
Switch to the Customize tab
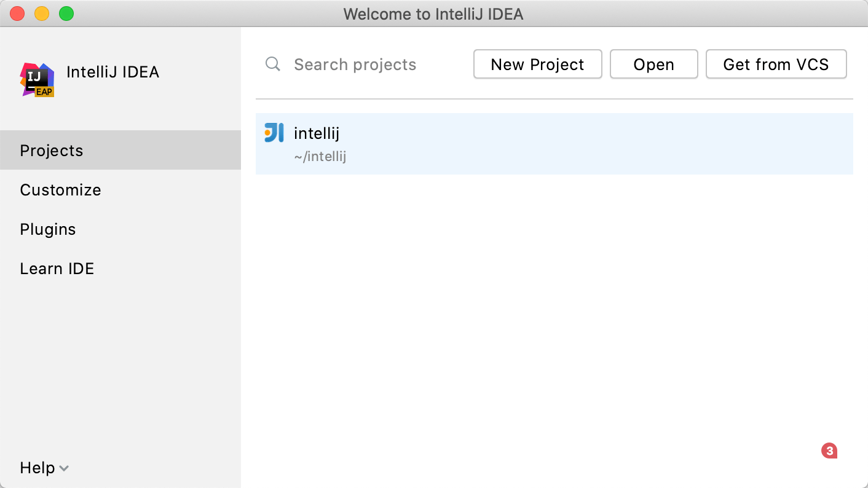click(60, 190)
